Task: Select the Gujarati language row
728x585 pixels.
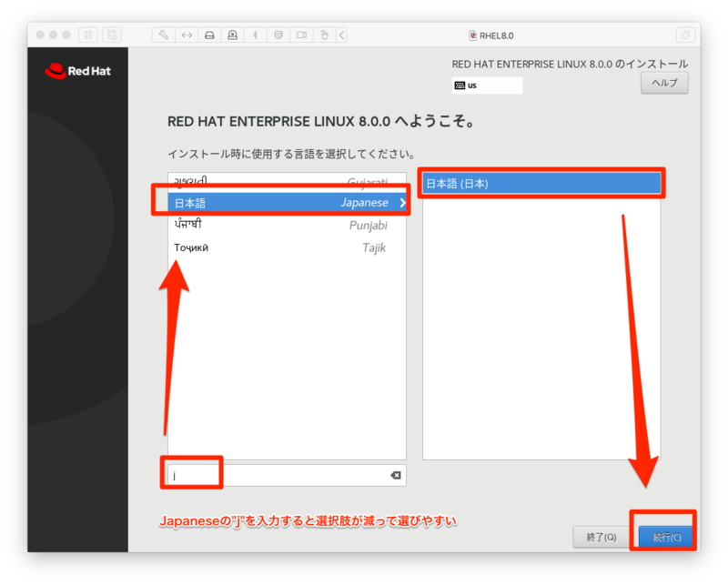Action: (287, 182)
